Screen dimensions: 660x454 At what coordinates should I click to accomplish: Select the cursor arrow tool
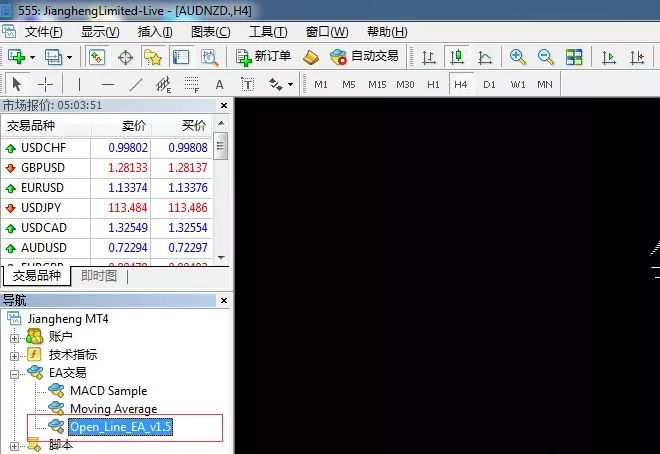pos(17,84)
